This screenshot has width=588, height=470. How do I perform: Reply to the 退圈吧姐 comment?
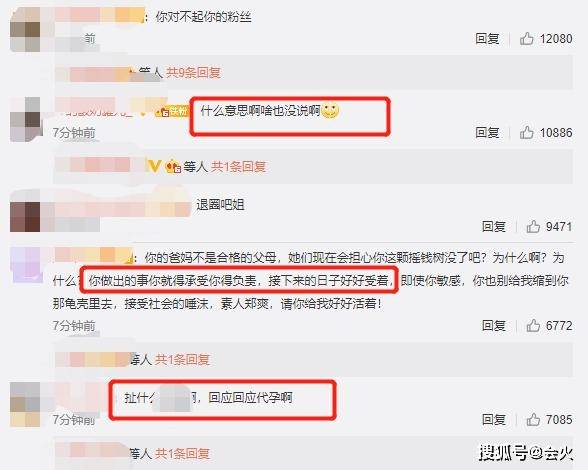[494, 226]
